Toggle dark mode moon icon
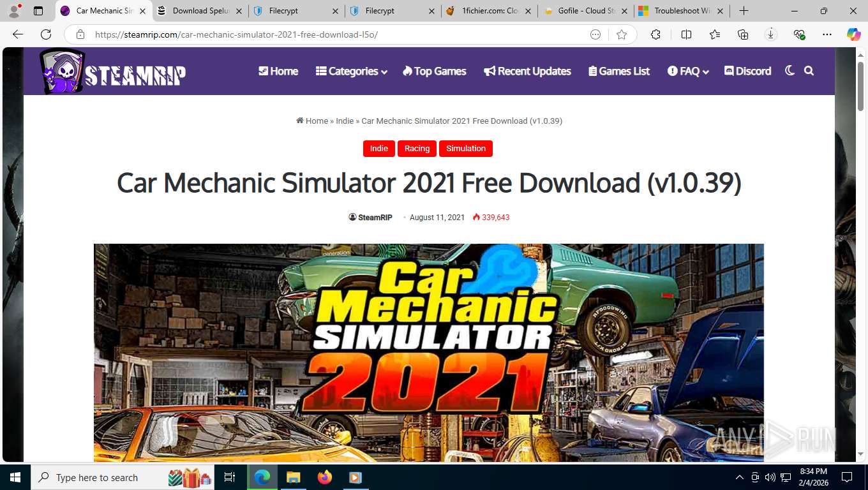This screenshot has width=868, height=490. pos(789,71)
